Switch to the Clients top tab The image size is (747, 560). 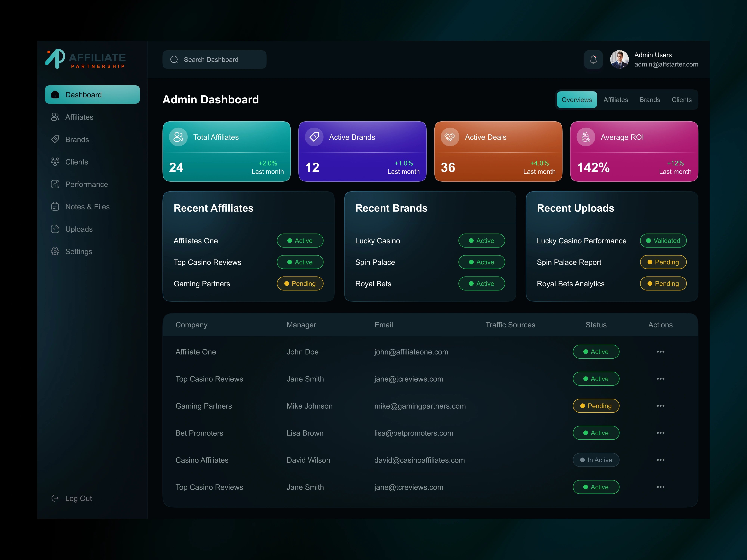[x=681, y=100]
